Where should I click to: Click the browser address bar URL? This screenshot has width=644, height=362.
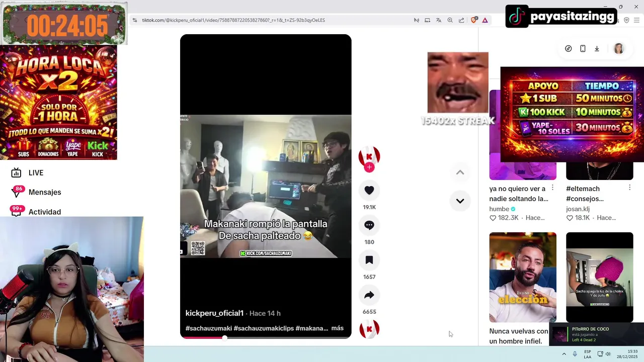point(233,20)
